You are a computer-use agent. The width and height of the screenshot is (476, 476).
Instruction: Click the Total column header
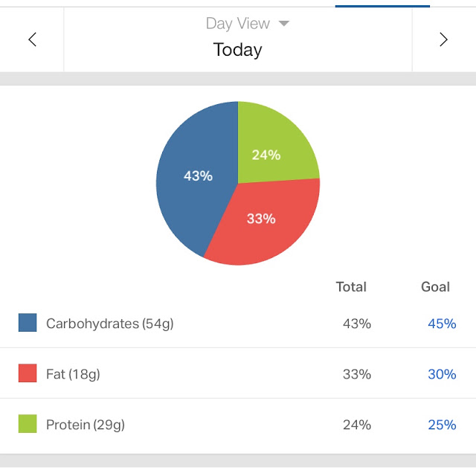tap(351, 287)
